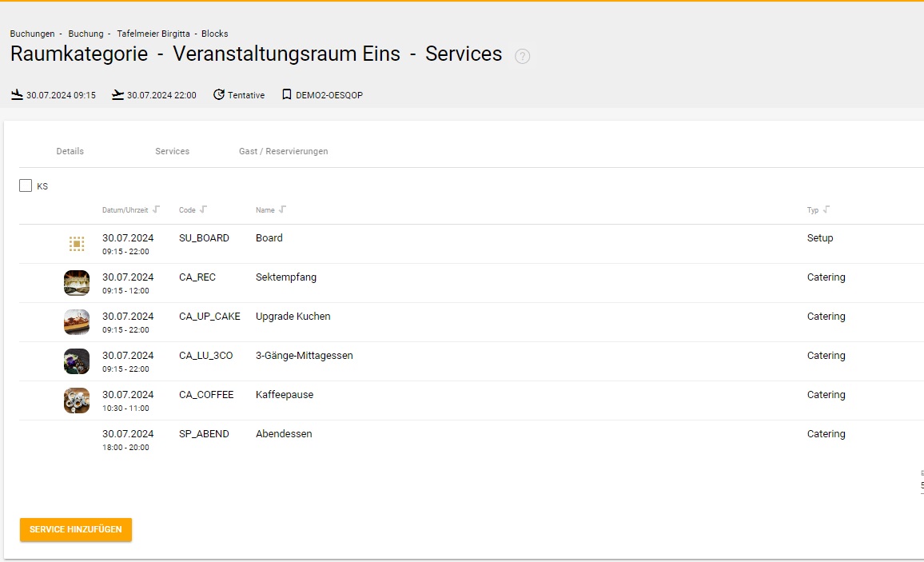
Task: Toggle the KS checkbox
Action: (x=26, y=185)
